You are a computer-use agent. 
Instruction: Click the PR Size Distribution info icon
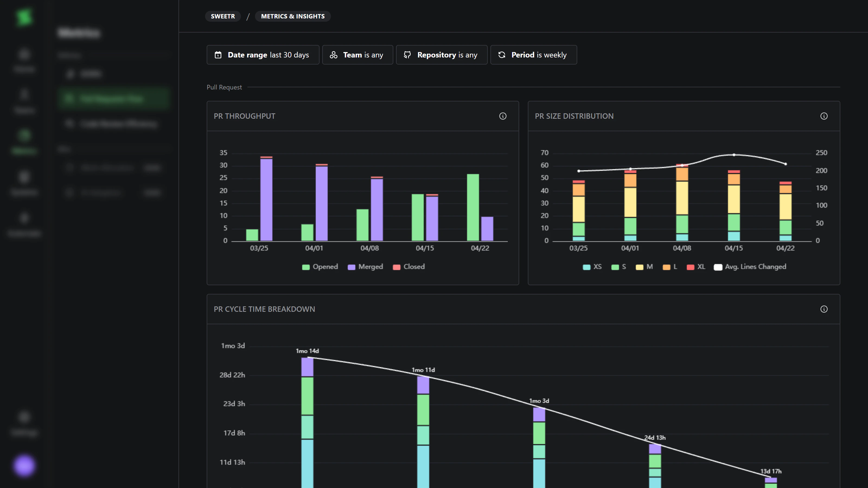824,116
